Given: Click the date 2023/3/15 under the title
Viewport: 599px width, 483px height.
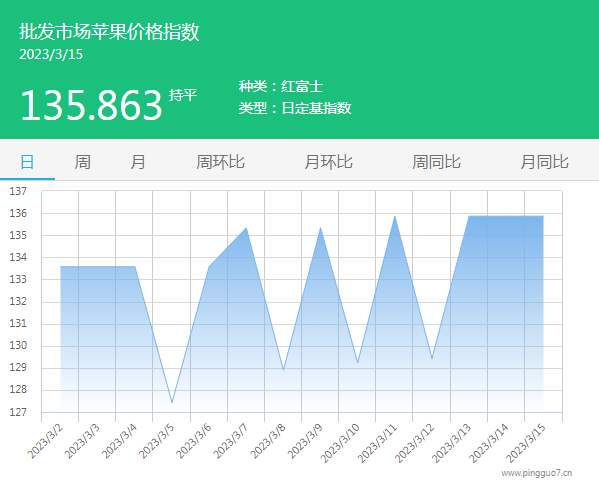Looking at the screenshot, I should (x=51, y=54).
